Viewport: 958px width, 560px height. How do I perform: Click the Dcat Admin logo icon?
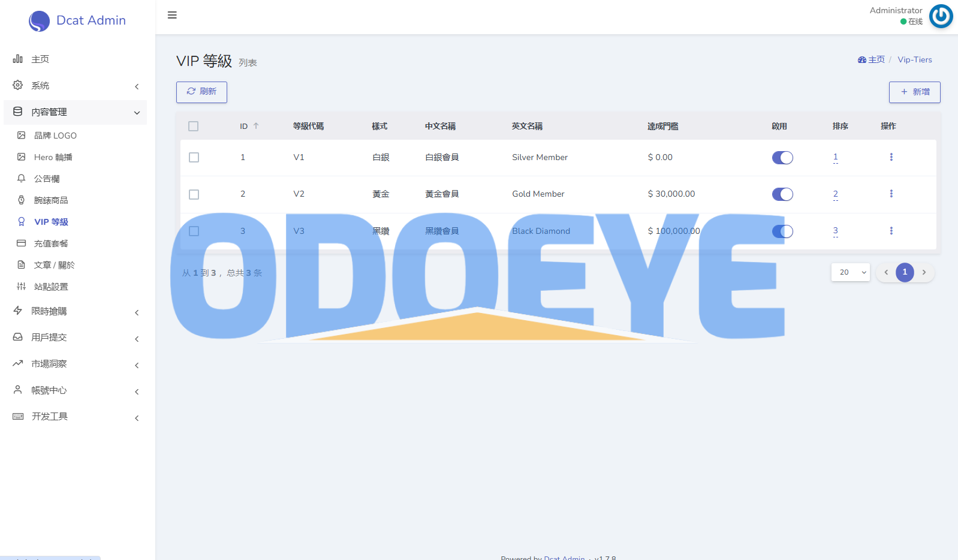point(39,21)
